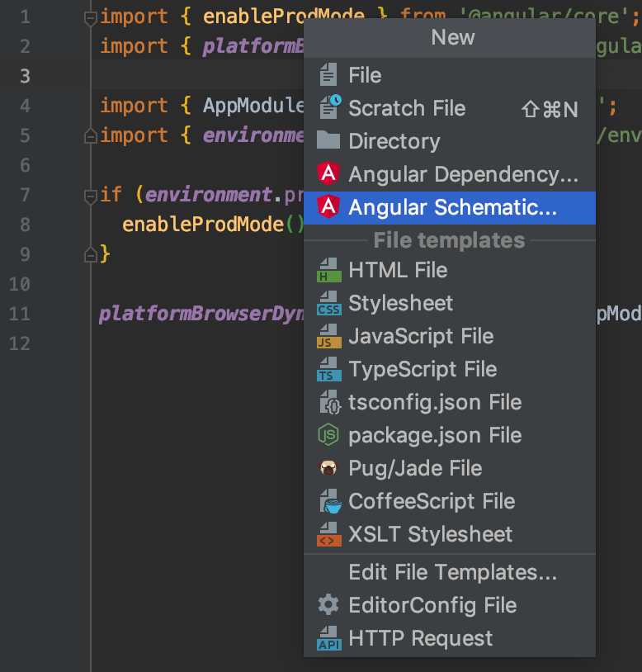Pick Stylesheet from file templates
642x672 pixels.
click(449, 303)
